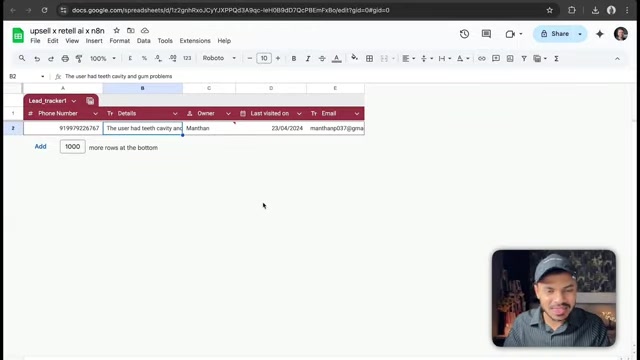Insert a comment from toolbar

(496, 59)
